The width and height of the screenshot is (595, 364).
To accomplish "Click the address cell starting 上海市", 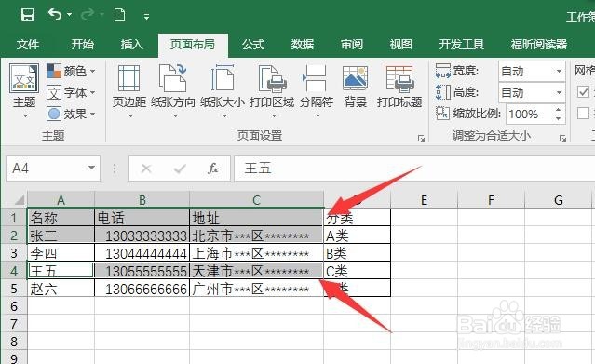I will [x=256, y=253].
